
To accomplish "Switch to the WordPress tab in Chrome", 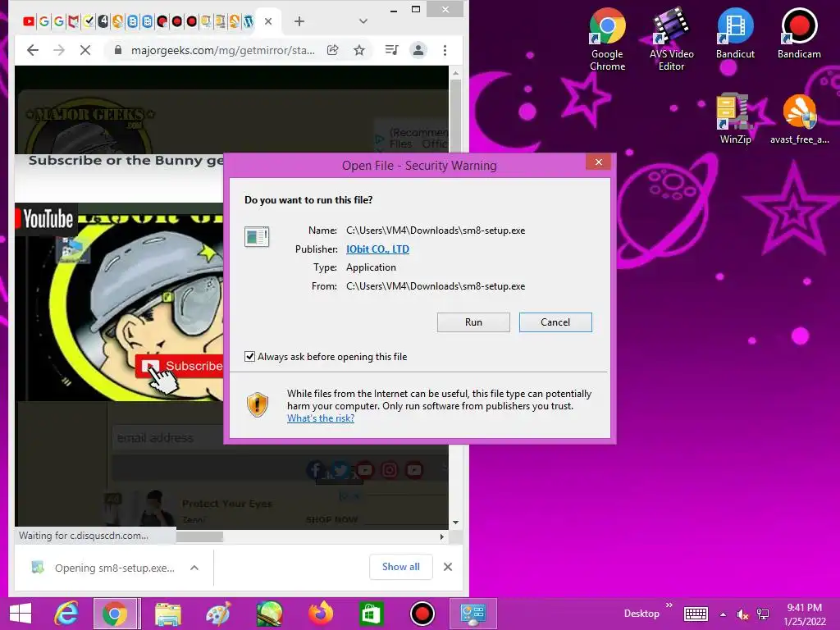I will (249, 21).
